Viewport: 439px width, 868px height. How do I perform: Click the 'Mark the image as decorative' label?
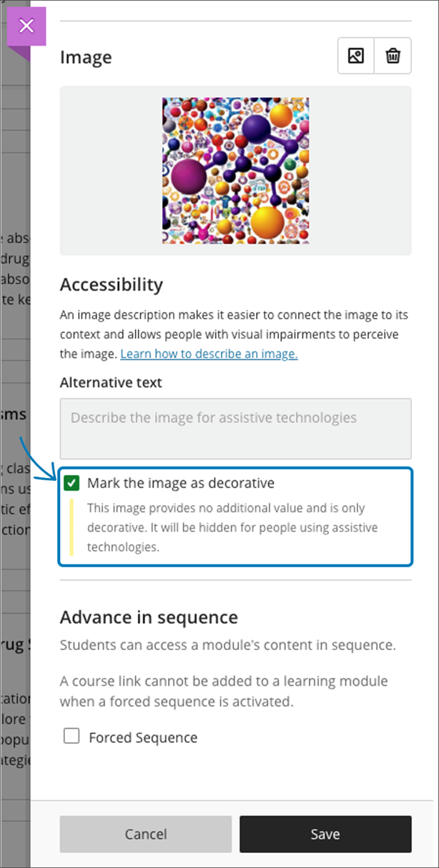click(x=180, y=484)
